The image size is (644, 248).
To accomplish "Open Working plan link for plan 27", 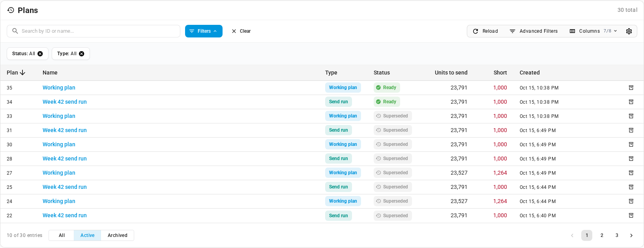I will point(59,173).
